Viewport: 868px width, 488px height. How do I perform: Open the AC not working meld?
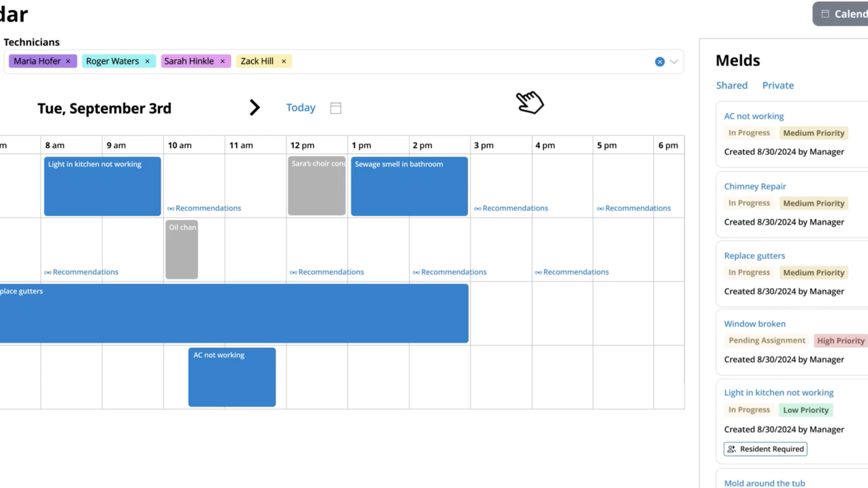tap(754, 116)
